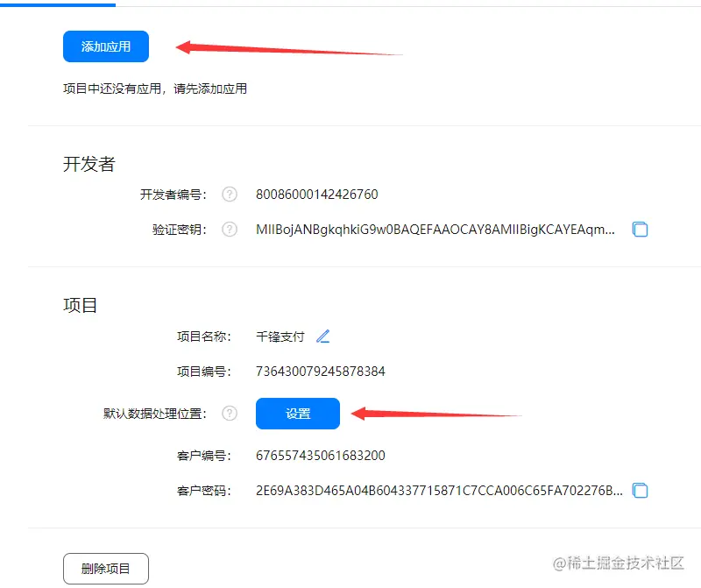Click the 客户编号 label
This screenshot has height=588, width=701.
click(204, 456)
